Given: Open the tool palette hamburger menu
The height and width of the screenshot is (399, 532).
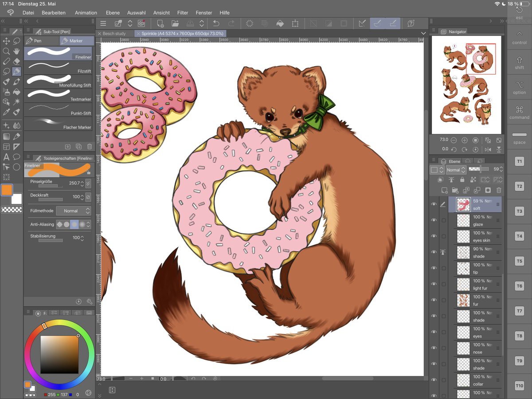Looking at the screenshot, I should (x=5, y=31).
